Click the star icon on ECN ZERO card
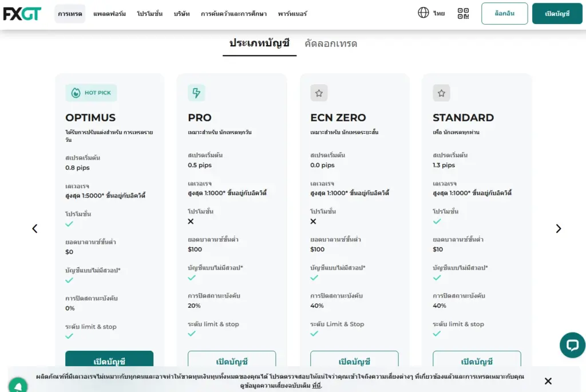This screenshot has width=586, height=392. pos(319,93)
